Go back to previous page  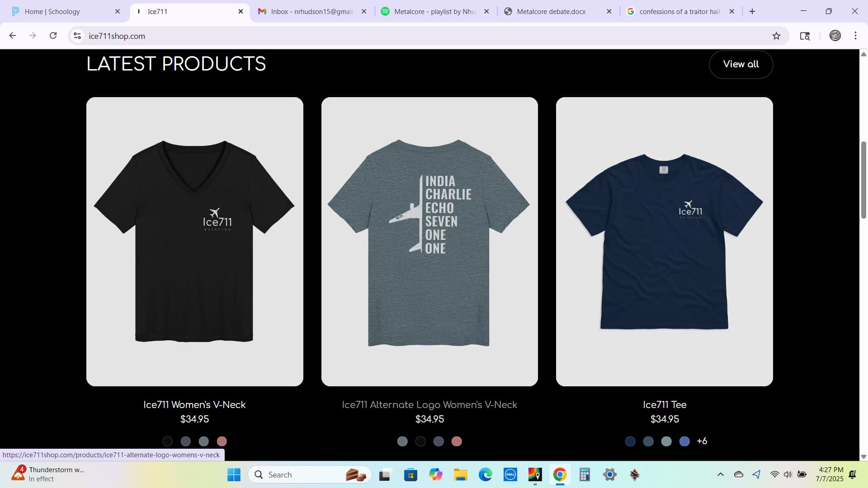13,36
